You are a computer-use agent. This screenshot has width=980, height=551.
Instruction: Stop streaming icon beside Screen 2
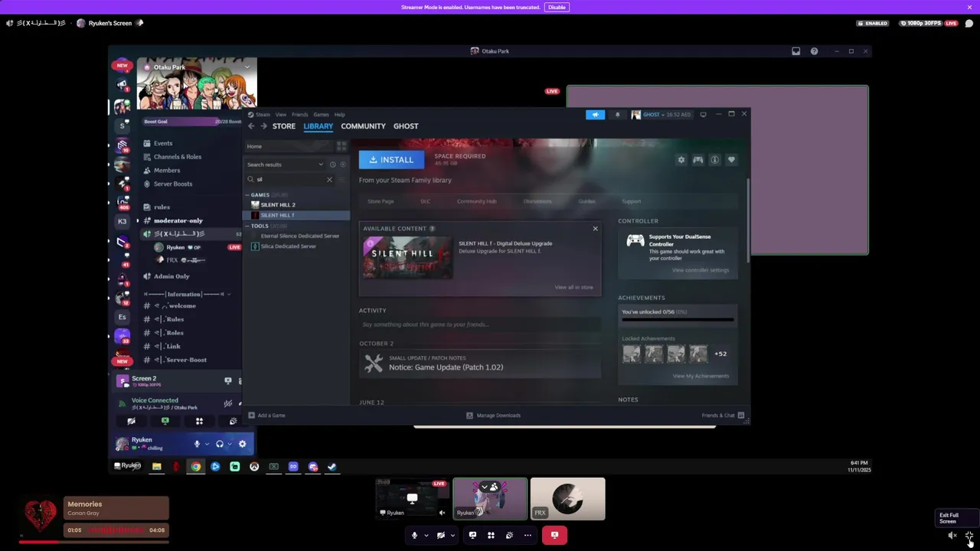pyautogui.click(x=227, y=380)
